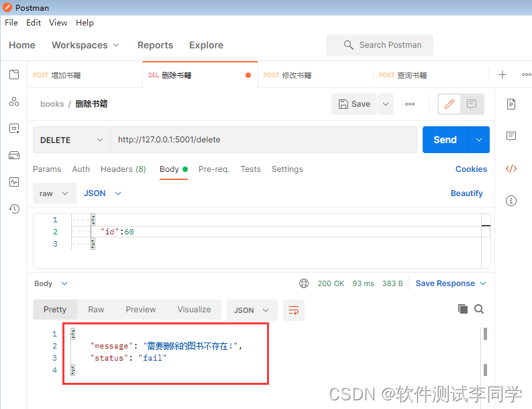The image size is (532, 409).
Task: Select the Preview response view
Action: click(141, 310)
